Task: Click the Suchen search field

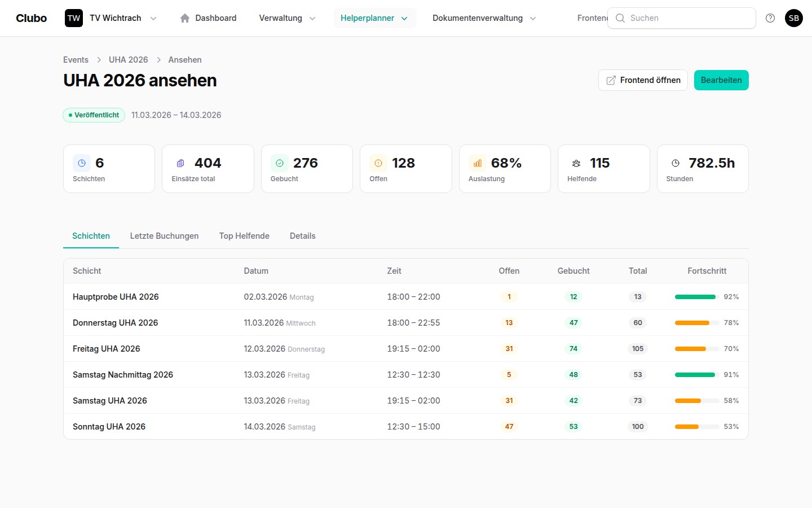Action: click(682, 18)
